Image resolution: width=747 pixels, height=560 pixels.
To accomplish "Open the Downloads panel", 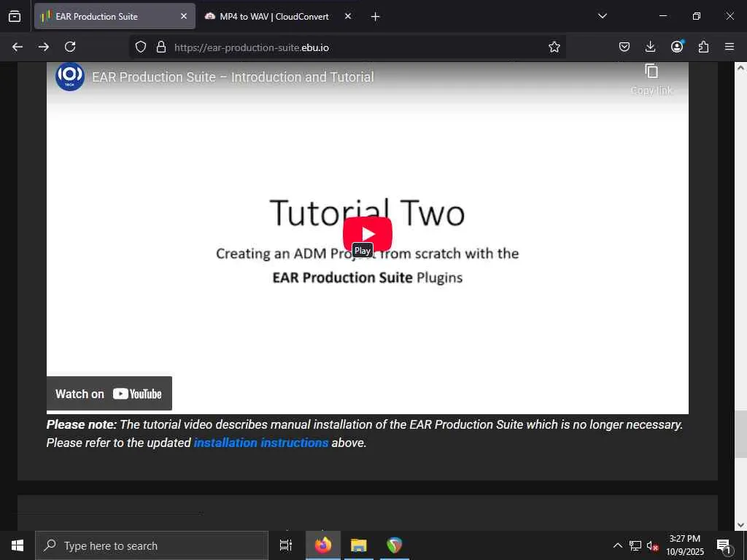I will tap(650, 47).
